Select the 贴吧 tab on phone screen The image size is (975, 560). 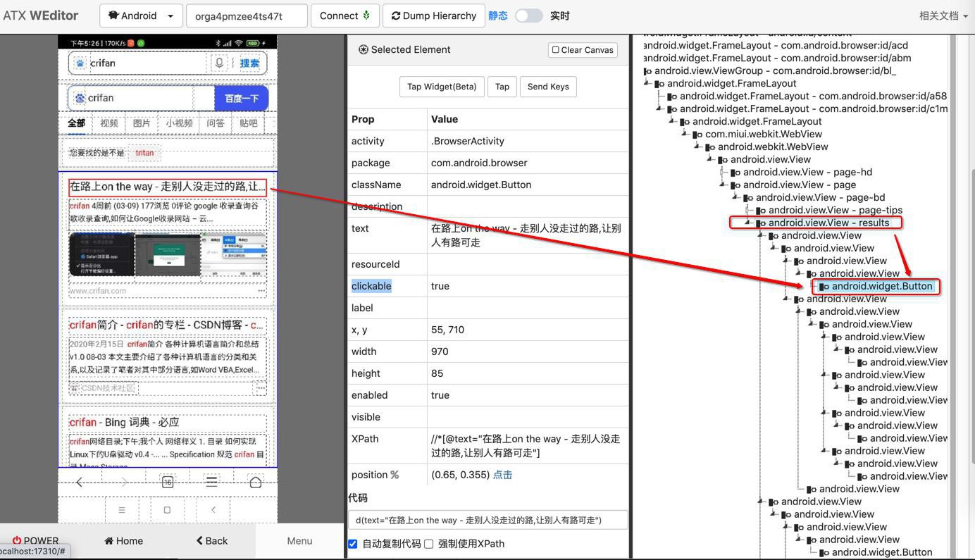pos(249,123)
